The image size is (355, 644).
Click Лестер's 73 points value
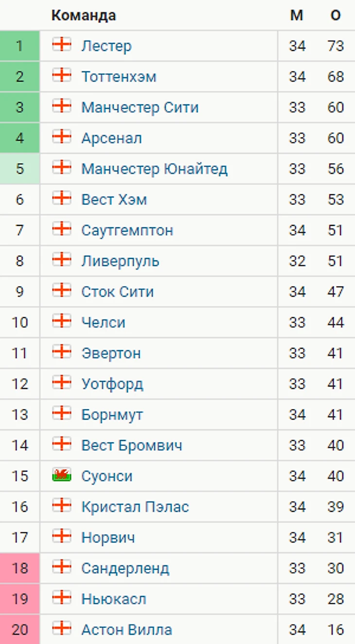pyautogui.click(x=336, y=46)
